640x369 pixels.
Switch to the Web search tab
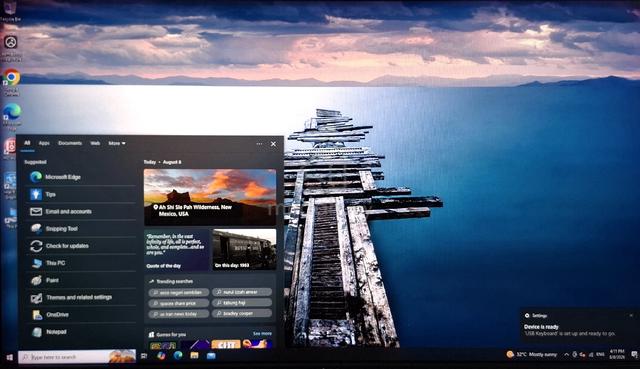95,143
